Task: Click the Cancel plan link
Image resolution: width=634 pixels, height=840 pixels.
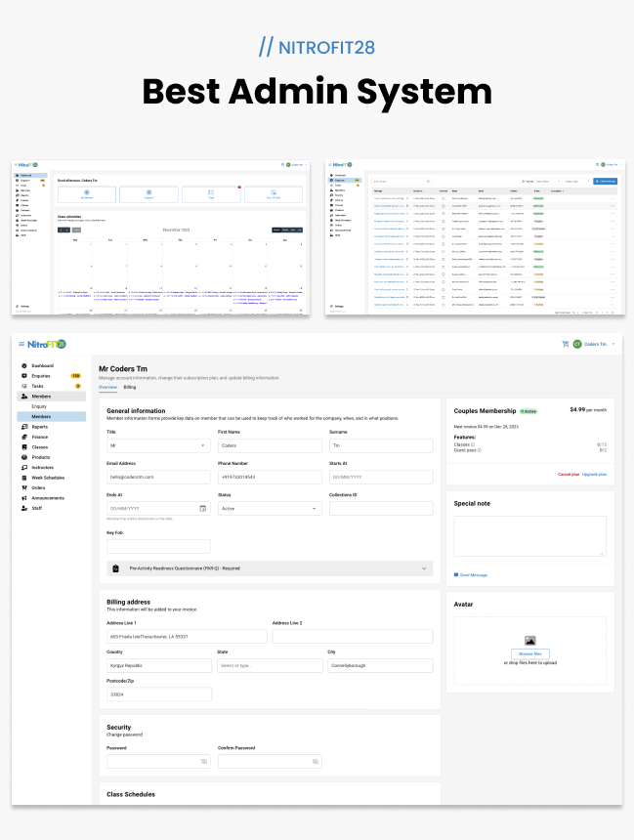Action: pyautogui.click(x=569, y=474)
